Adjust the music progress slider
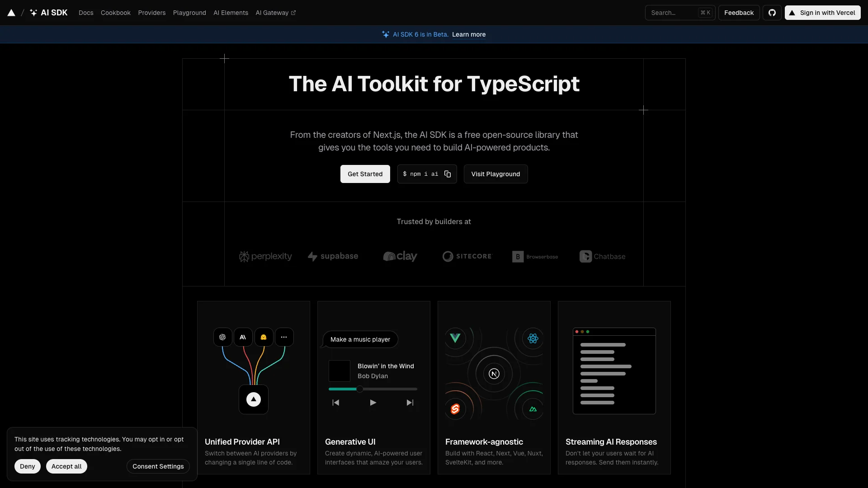The image size is (868, 488). coord(359,389)
